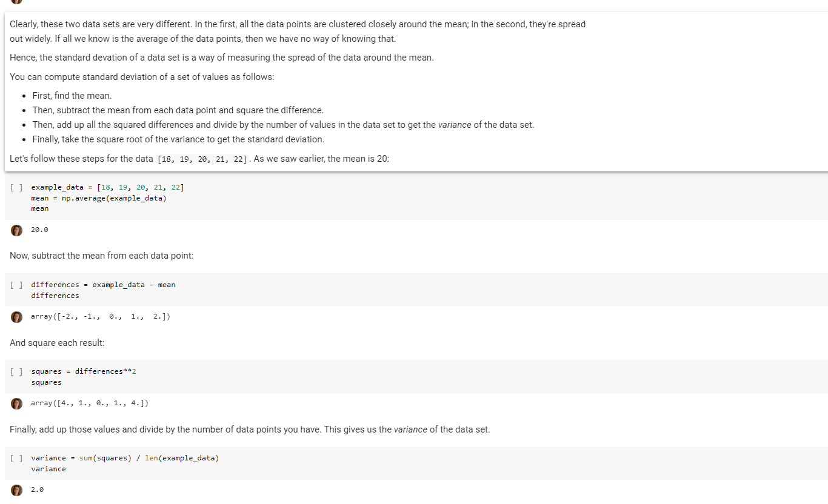
Task: Select the line defining example_data
Action: (108, 187)
